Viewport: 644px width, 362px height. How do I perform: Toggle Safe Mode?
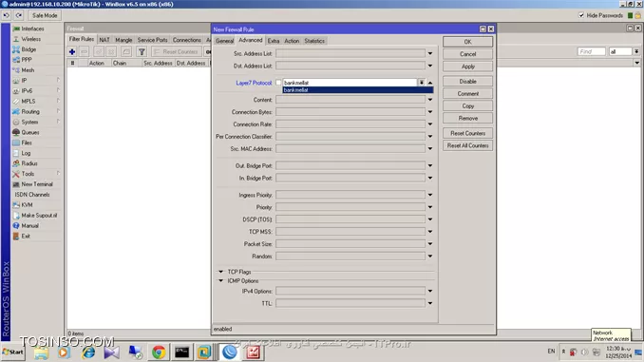(x=45, y=15)
